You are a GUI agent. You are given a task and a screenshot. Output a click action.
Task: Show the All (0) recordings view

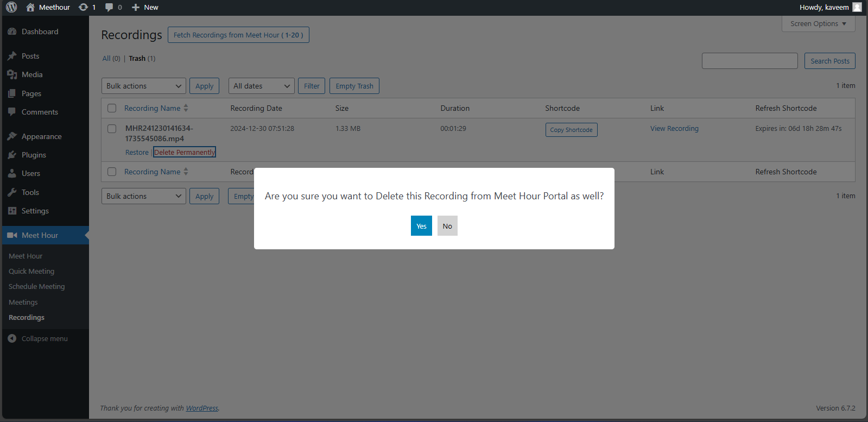coord(111,59)
